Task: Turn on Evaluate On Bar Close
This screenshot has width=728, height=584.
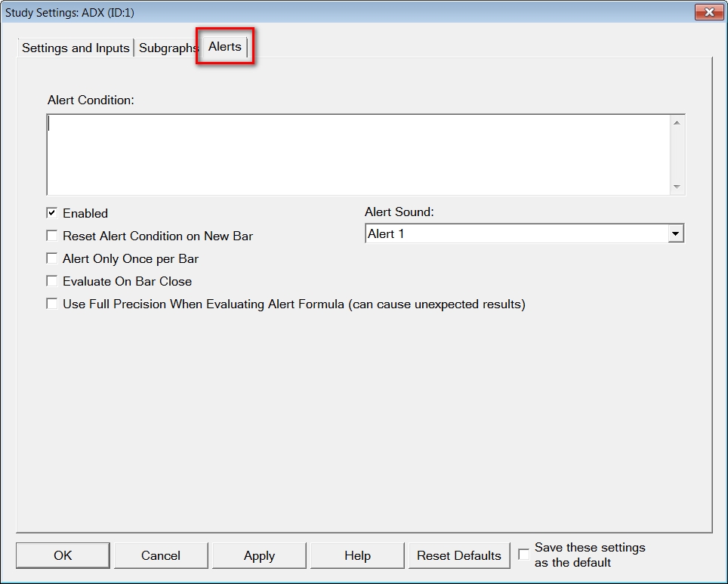Action: (52, 281)
